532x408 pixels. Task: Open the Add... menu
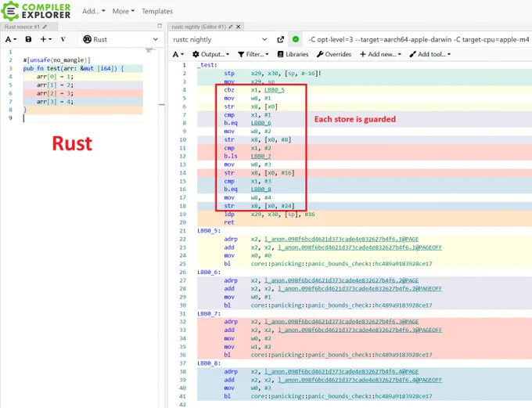click(x=94, y=11)
